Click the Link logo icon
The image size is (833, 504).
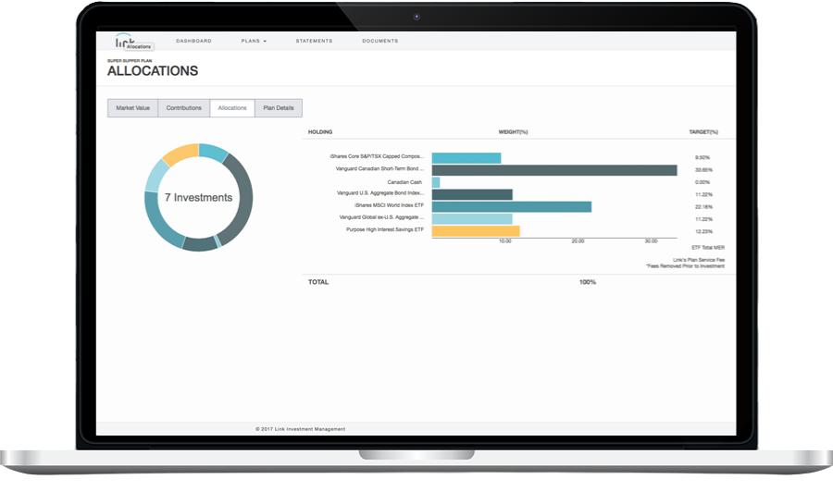(124, 41)
